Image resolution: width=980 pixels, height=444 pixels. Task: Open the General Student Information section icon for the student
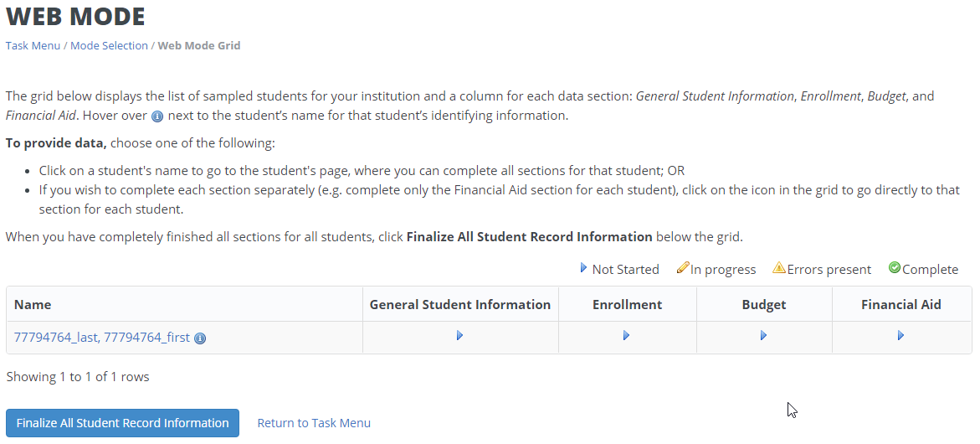[x=459, y=336]
